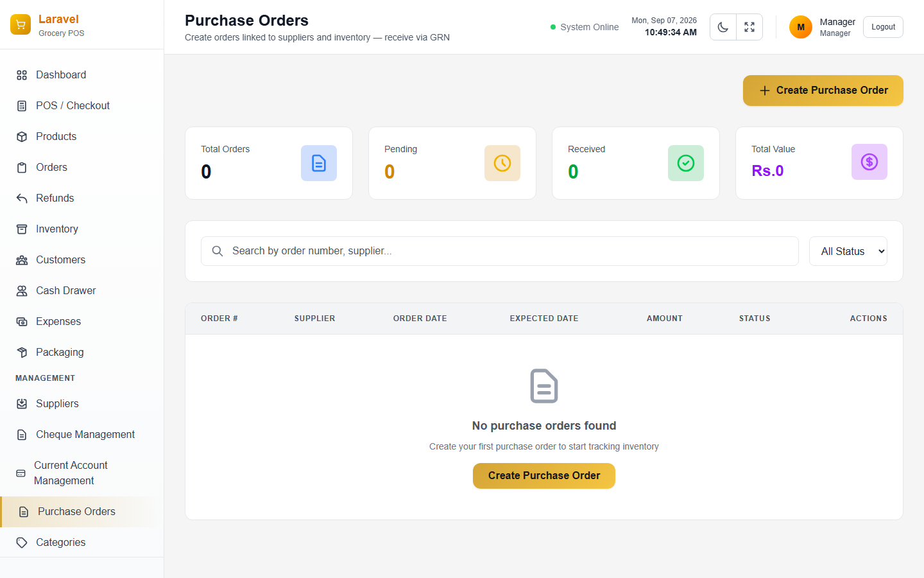Click the Expenses icon in sidebar
The width and height of the screenshot is (924, 578).
22,322
